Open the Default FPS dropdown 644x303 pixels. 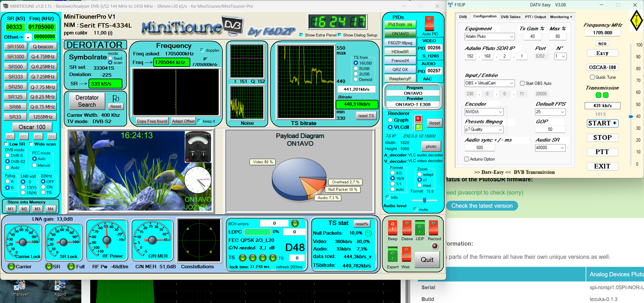(x=550, y=112)
